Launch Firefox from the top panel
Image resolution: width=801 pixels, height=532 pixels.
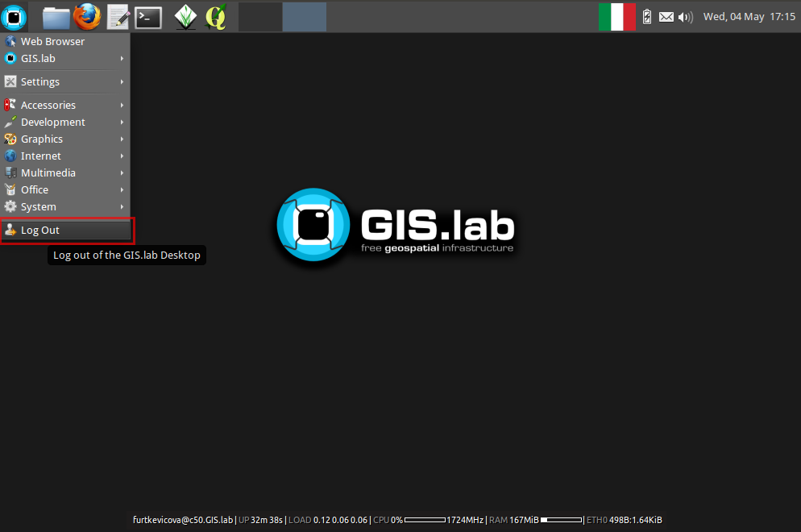coord(87,16)
